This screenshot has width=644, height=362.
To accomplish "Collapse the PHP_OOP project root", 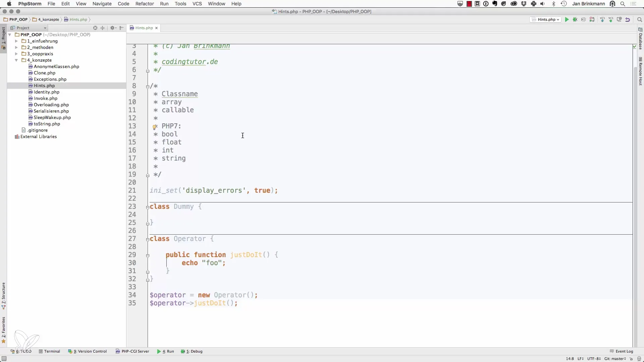I will 10,35.
